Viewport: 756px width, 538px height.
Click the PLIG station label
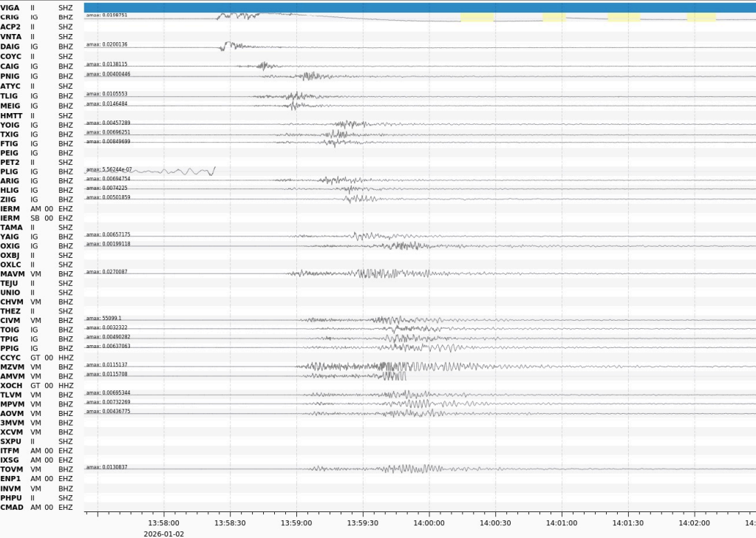point(10,171)
